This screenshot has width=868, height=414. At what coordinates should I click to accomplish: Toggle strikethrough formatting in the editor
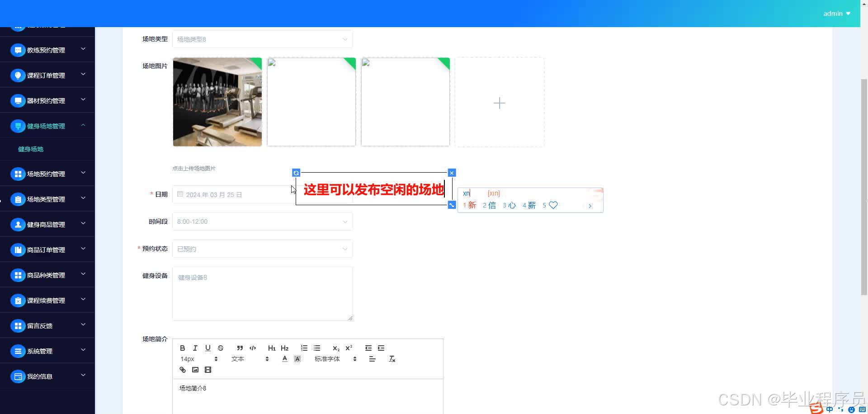coord(220,348)
